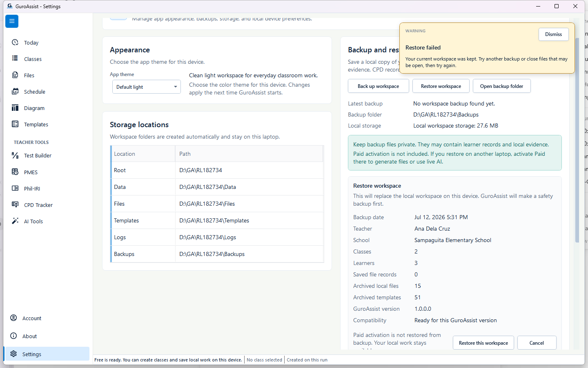The image size is (588, 368).
Task: Click Open backup folder button
Action: pyautogui.click(x=501, y=86)
